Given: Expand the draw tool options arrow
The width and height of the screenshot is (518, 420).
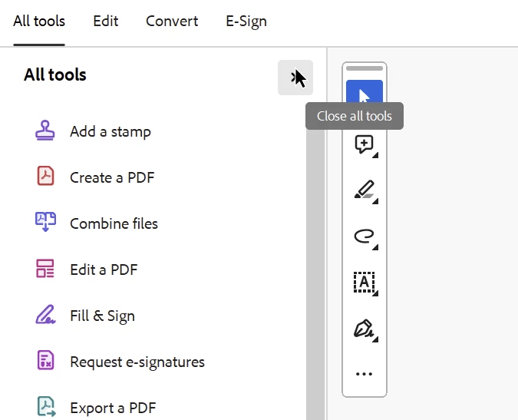Looking at the screenshot, I should click(375, 247).
